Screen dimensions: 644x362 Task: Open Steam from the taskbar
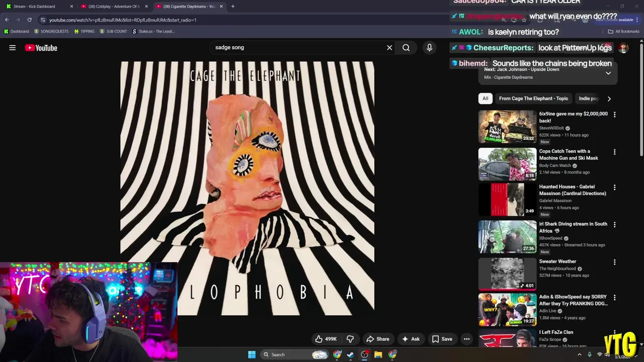(350, 354)
